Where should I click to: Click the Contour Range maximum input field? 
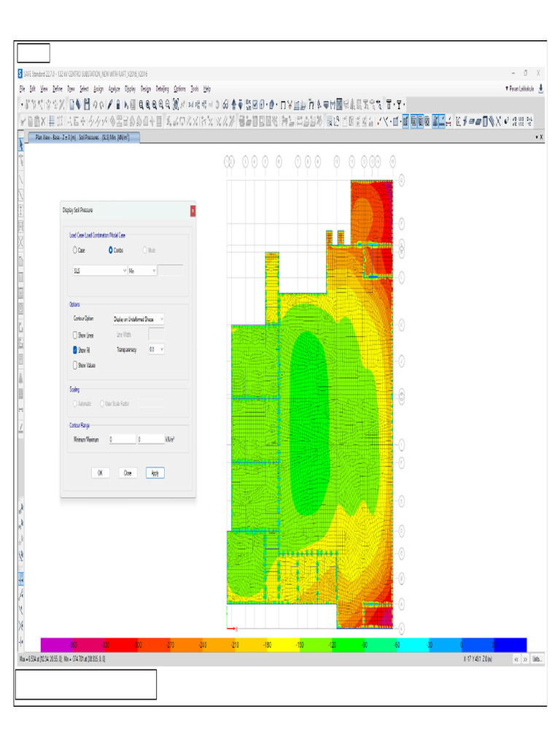click(x=151, y=439)
